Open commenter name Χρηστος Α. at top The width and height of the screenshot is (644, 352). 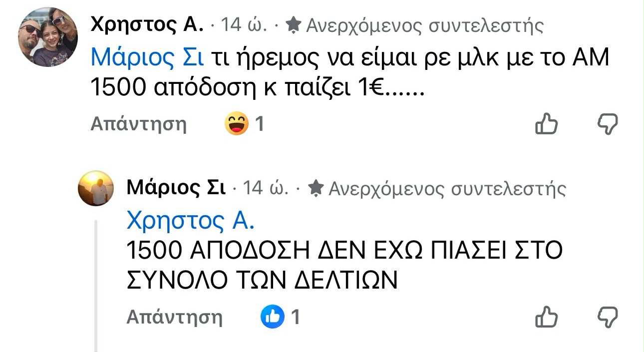coord(147,24)
